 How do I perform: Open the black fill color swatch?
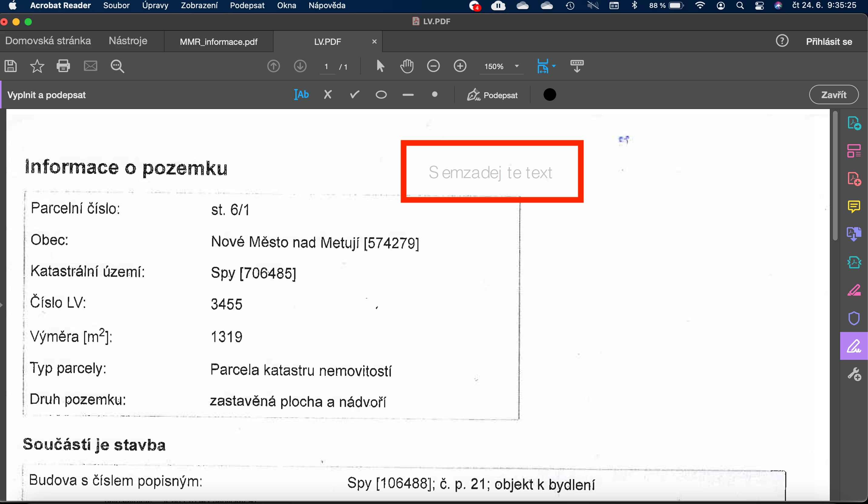pos(549,95)
